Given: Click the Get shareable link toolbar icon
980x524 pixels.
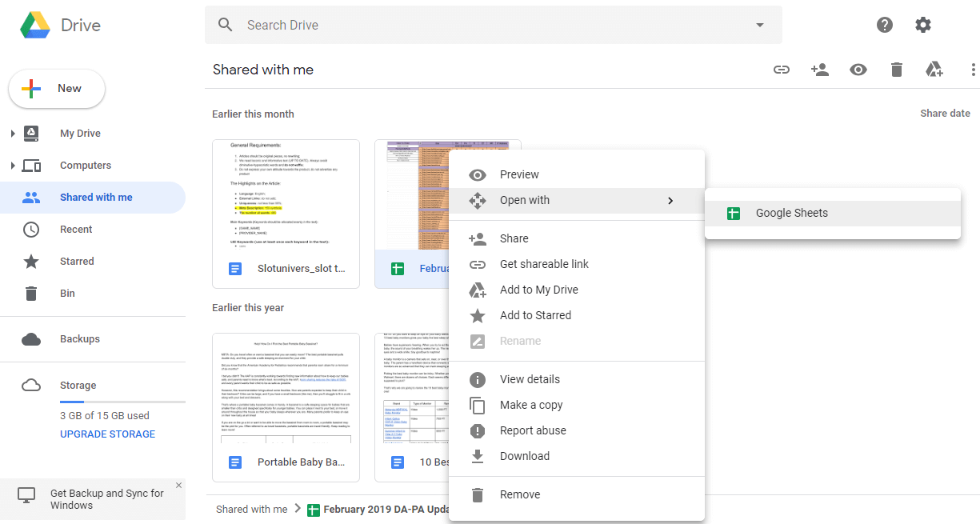Looking at the screenshot, I should [781, 70].
